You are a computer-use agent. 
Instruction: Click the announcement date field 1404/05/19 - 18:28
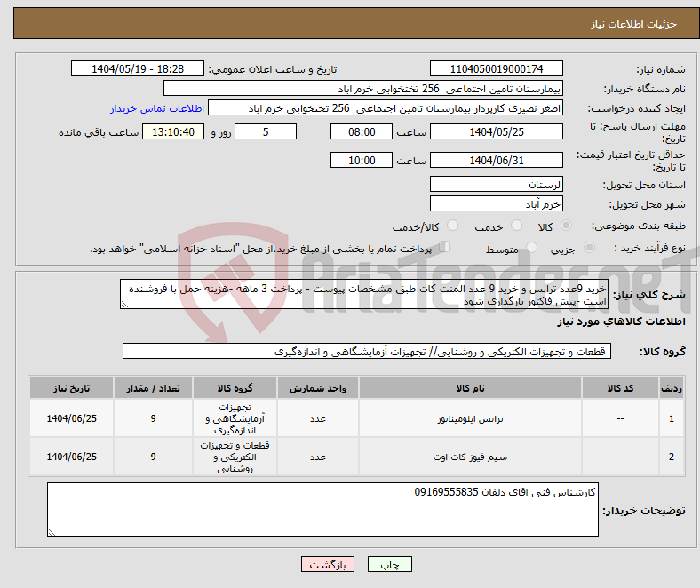click(x=138, y=69)
